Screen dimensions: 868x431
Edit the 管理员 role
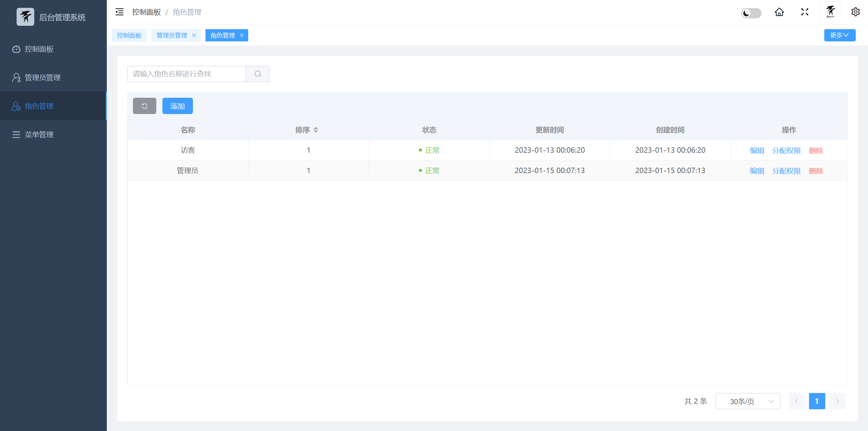757,171
